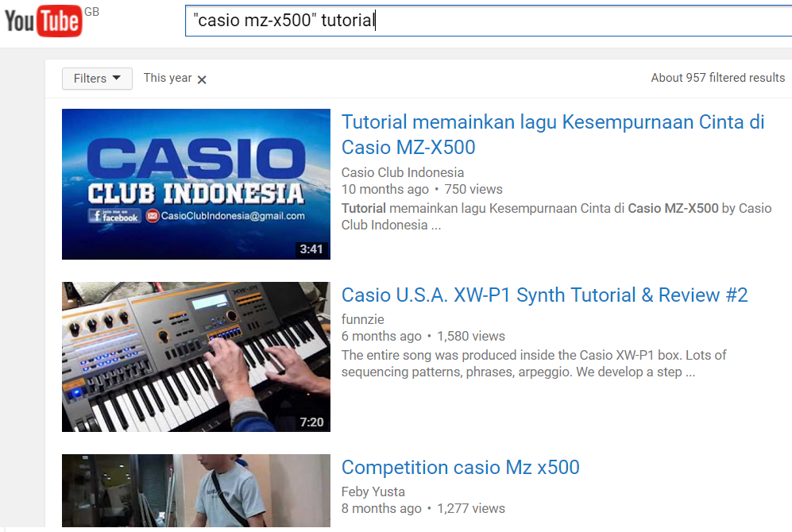Click the 'This year' filter label
Image resolution: width=792 pixels, height=532 pixels.
click(x=168, y=78)
